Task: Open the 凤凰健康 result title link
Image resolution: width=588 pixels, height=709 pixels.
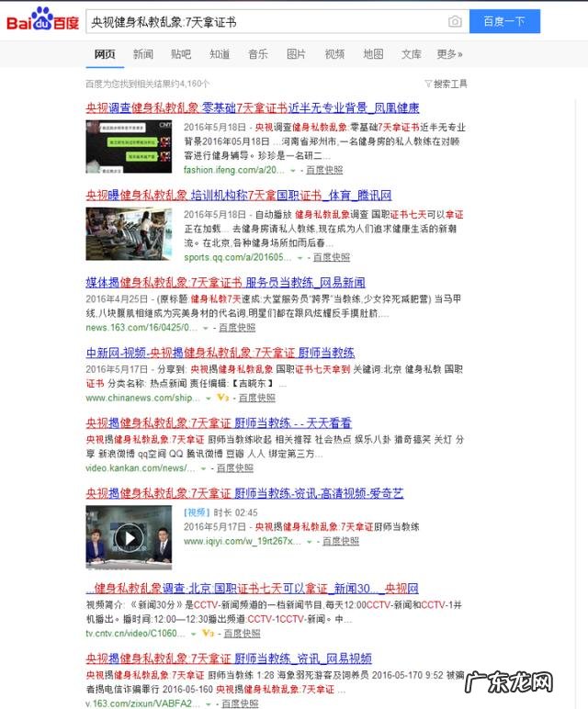Action: click(253, 108)
